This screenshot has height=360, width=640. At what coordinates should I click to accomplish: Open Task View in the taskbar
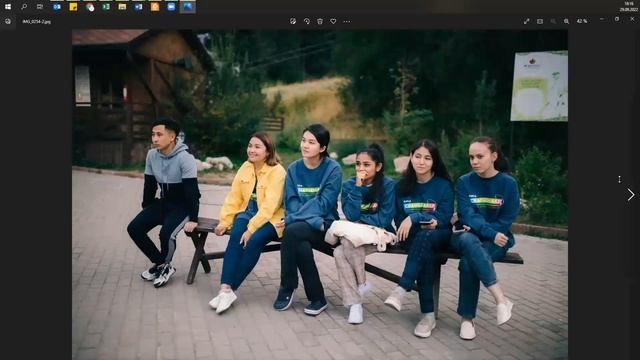40,7
